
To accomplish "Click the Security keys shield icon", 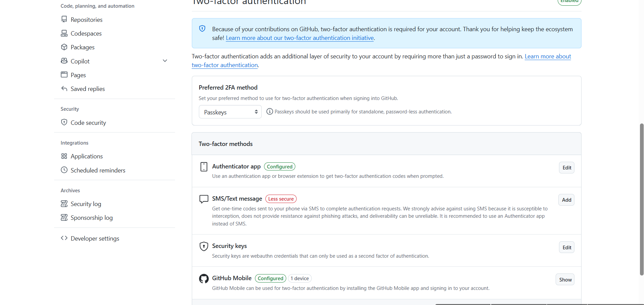I will (204, 246).
